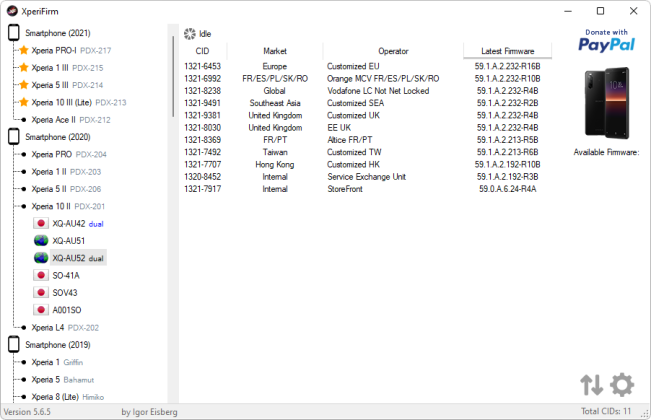Expand the Xperia L4 PDX-202 node

pyautogui.click(x=65, y=327)
